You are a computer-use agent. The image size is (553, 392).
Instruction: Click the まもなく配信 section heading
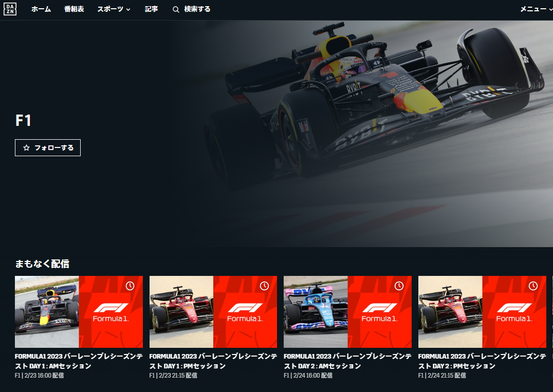(x=42, y=264)
